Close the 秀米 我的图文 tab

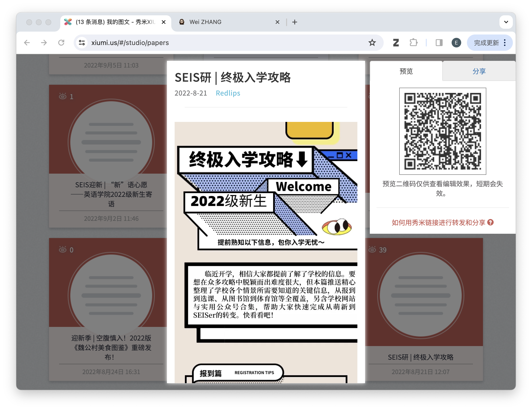[164, 22]
